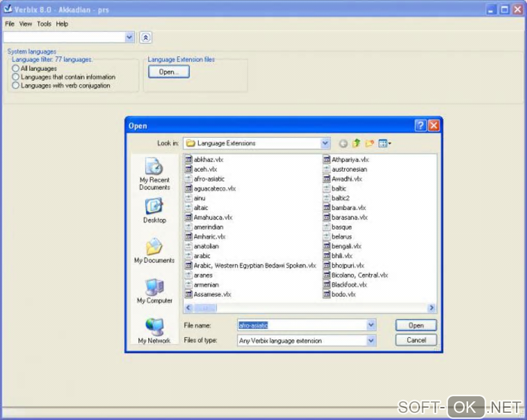Select Bicolano, Central.vlx file
The width and height of the screenshot is (527, 420).
pyautogui.click(x=355, y=275)
